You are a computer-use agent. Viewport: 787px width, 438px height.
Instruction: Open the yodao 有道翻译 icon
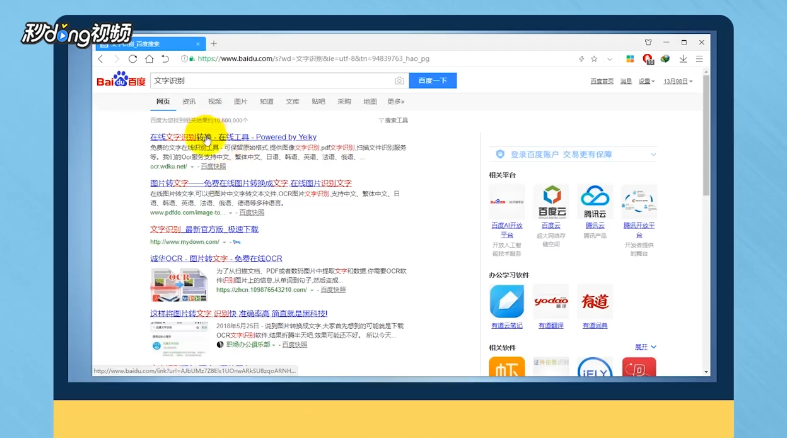pos(551,301)
